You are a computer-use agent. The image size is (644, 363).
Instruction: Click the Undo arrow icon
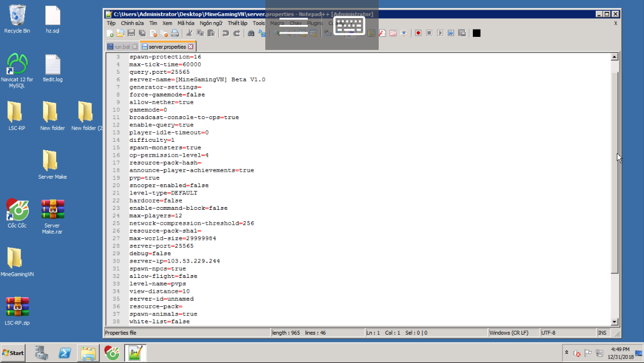(226, 33)
